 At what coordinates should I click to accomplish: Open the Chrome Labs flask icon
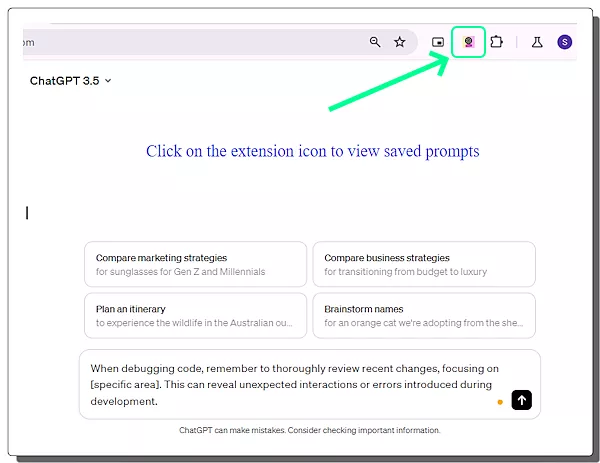click(x=537, y=42)
